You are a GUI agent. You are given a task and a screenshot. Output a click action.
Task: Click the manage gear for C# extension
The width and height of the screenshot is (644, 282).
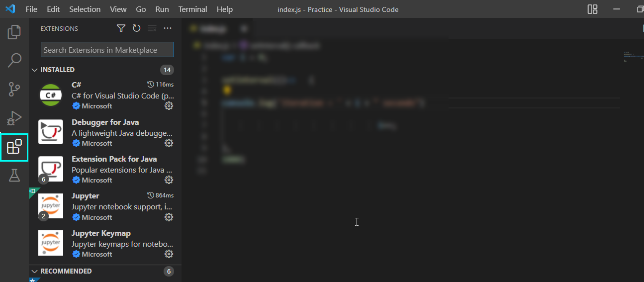pyautogui.click(x=169, y=106)
